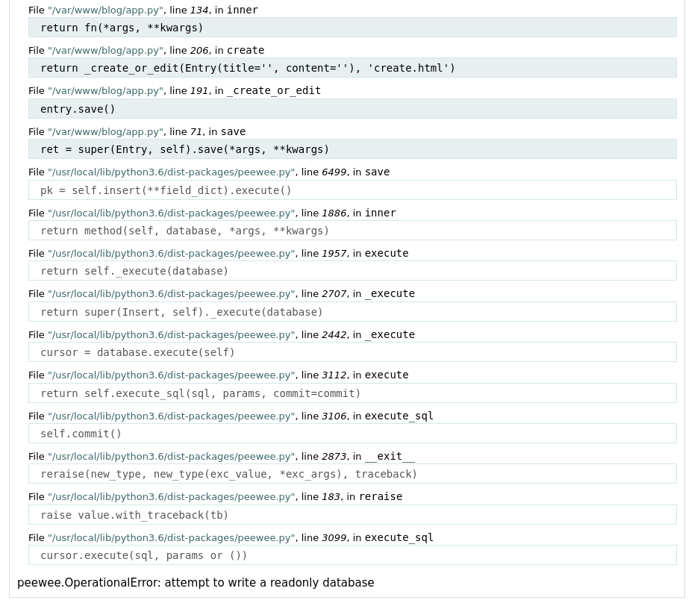Viewport: 700px width, 606px height.
Task: Click app.py file path at line 71
Action: 105,132
